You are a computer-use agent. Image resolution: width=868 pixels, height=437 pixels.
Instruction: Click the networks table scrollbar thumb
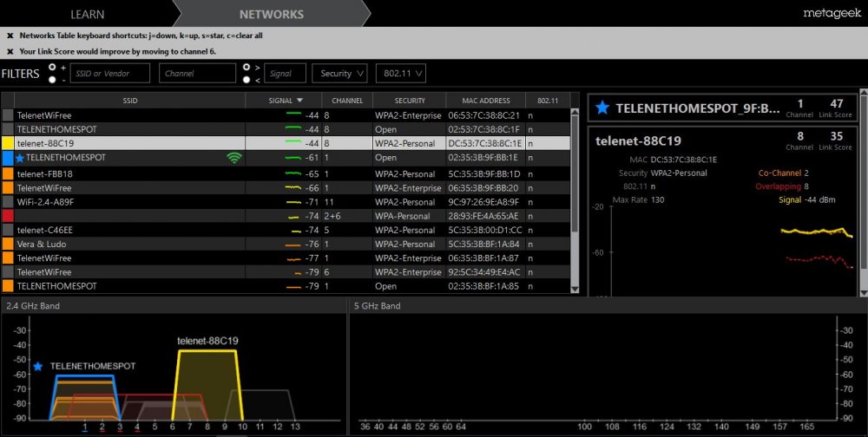tap(575, 174)
